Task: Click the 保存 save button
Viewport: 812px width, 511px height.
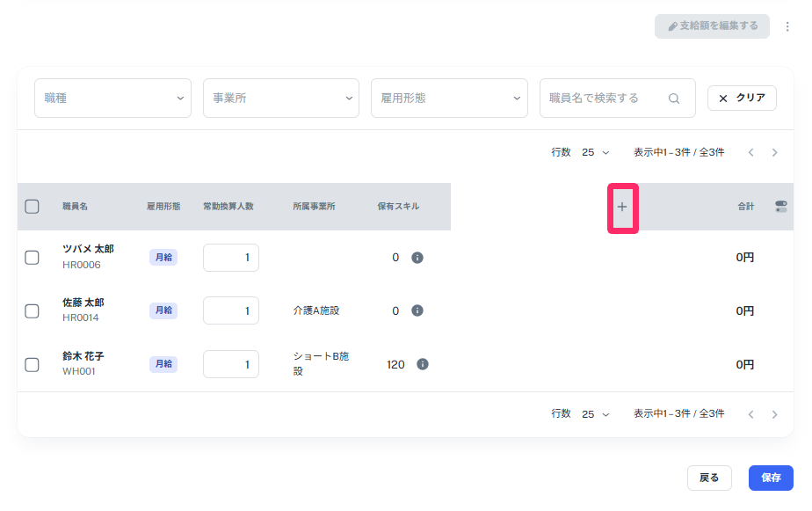Action: tap(771, 478)
